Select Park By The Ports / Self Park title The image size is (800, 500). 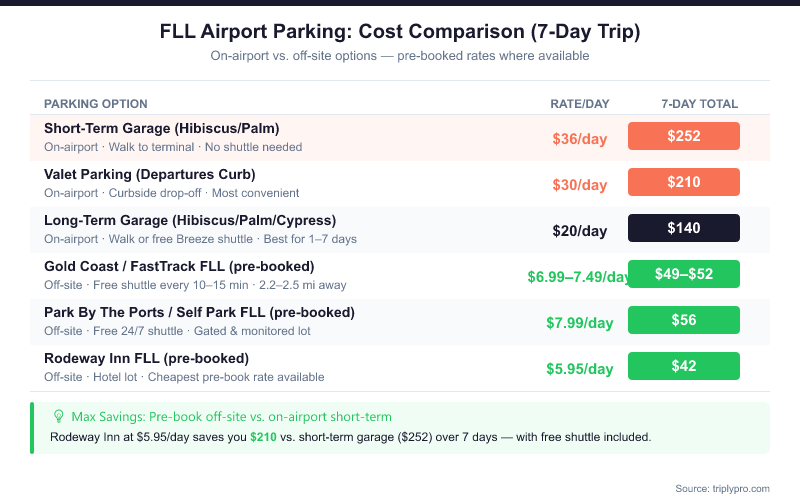pos(199,312)
